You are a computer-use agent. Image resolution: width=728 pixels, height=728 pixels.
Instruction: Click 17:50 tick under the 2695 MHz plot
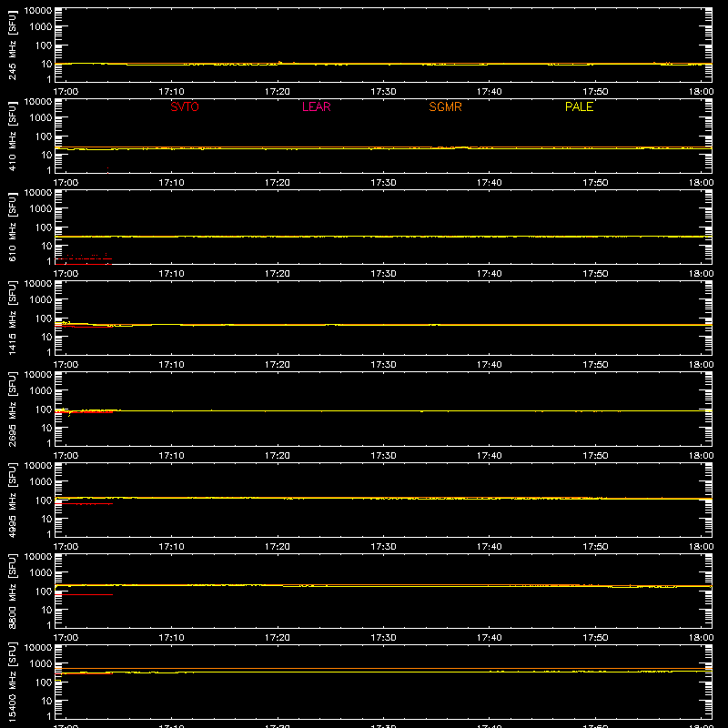click(x=595, y=456)
